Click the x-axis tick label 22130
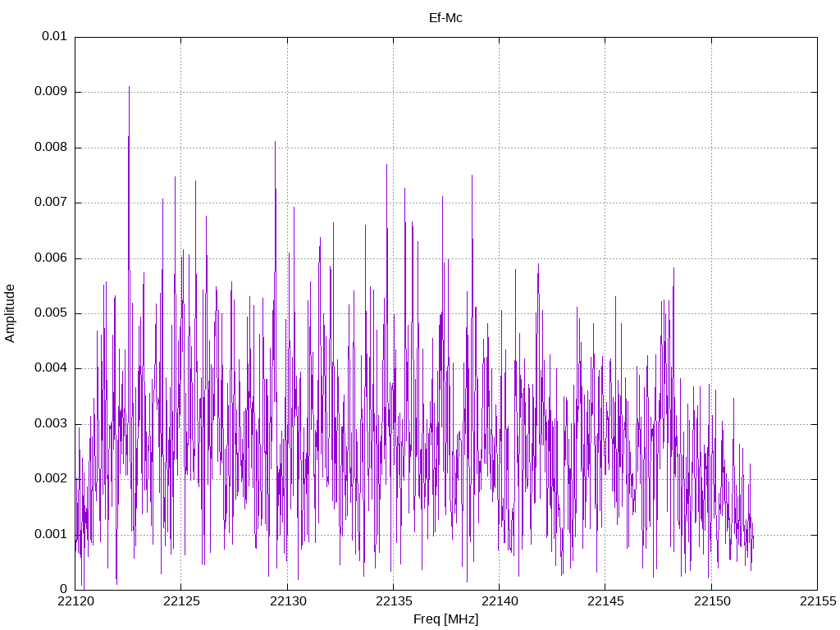The height and width of the screenshot is (630, 840). (287, 601)
